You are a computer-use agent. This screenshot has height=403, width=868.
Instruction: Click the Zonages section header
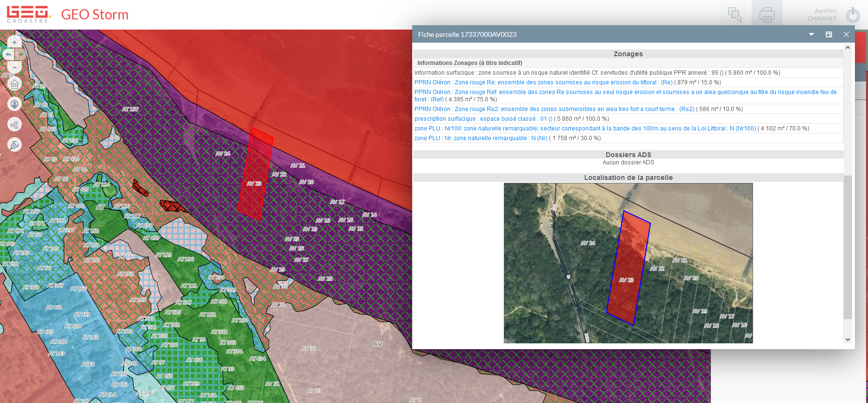pyautogui.click(x=628, y=54)
